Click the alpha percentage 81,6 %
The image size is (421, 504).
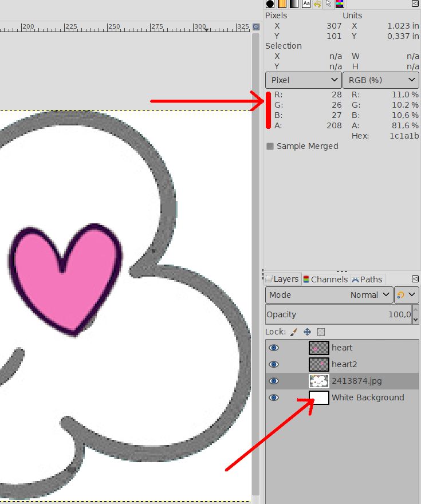pyautogui.click(x=405, y=125)
